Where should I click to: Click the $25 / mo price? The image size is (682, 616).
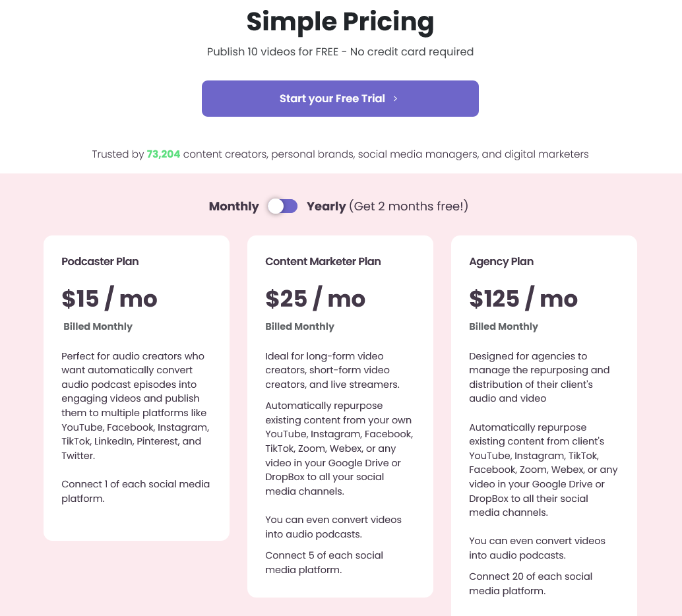coord(315,299)
